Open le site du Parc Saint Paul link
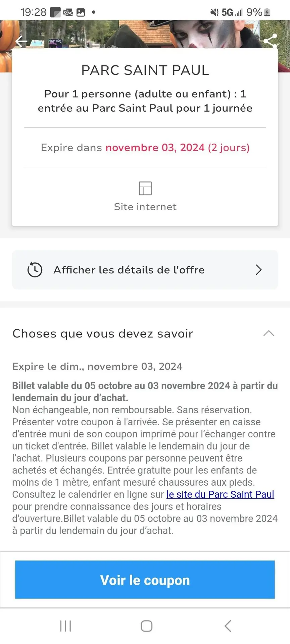The image size is (290, 644). click(220, 494)
